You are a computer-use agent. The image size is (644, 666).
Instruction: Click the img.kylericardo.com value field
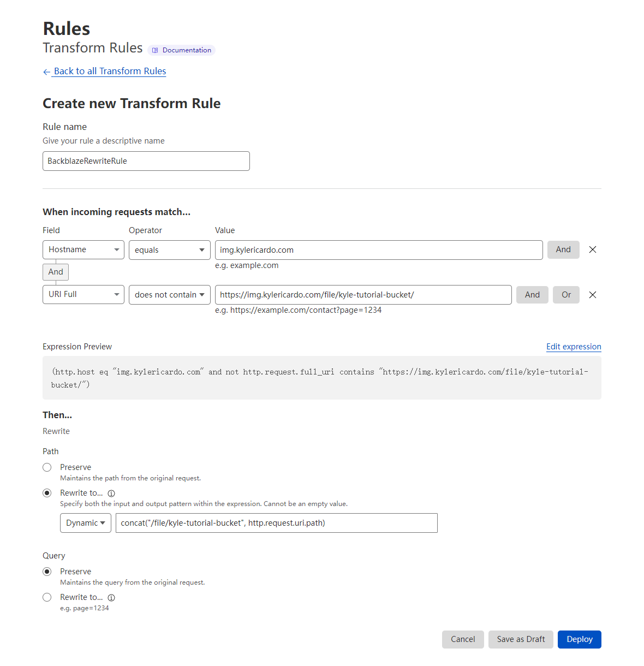[x=379, y=250]
